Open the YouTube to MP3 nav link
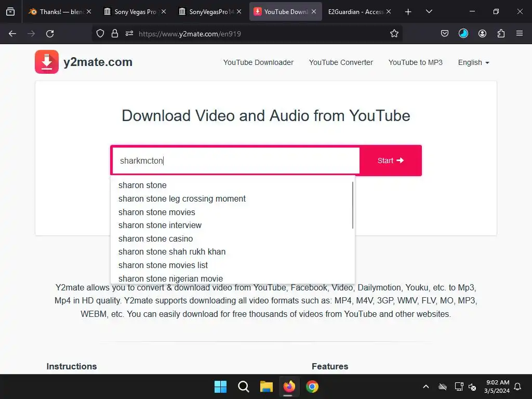532x399 pixels. coord(415,62)
